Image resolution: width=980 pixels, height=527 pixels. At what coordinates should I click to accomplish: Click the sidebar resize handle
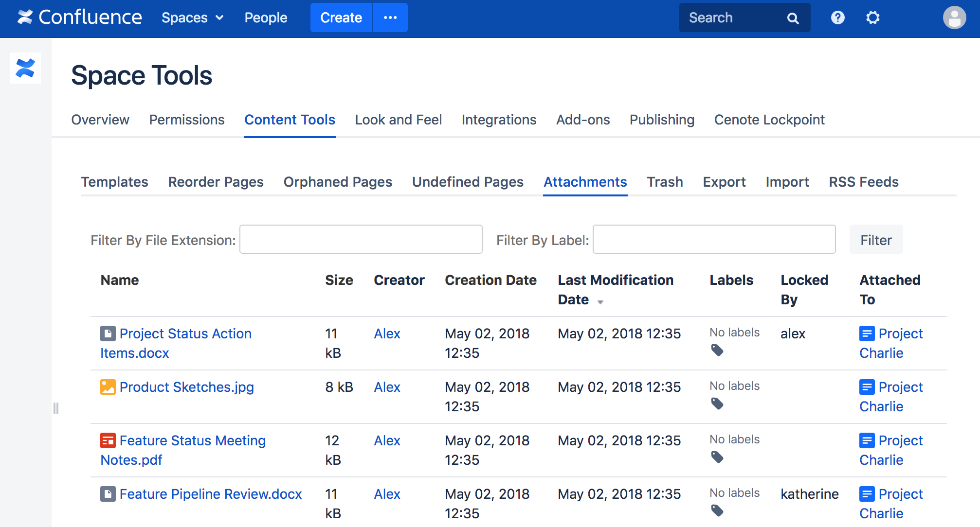click(56, 408)
